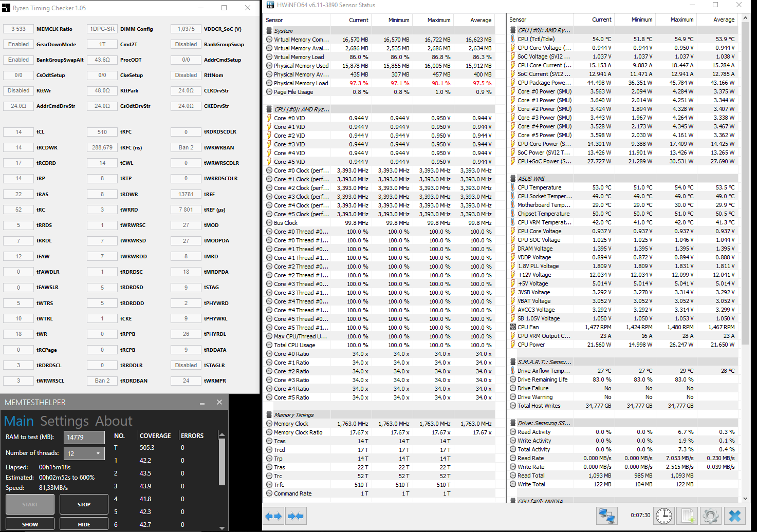This screenshot has width=757, height=532.
Task: Open the Number of threads dropdown
Action: 84,453
